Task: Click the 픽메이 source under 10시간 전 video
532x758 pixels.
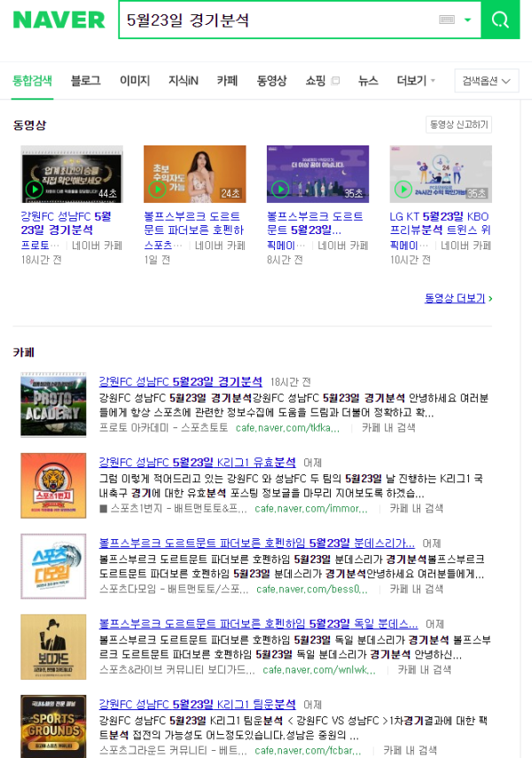Action: (409, 246)
